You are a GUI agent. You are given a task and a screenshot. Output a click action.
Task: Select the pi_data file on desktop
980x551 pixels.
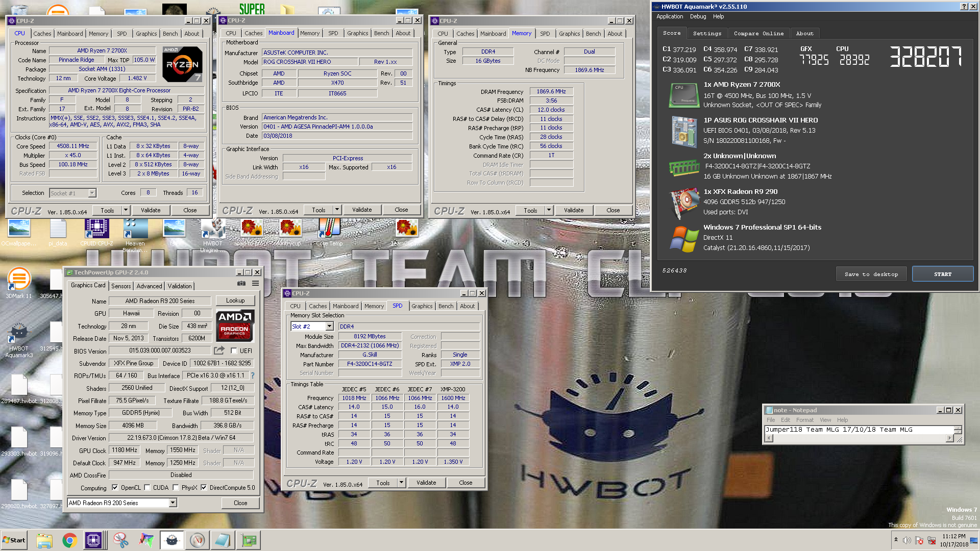pos(58,233)
